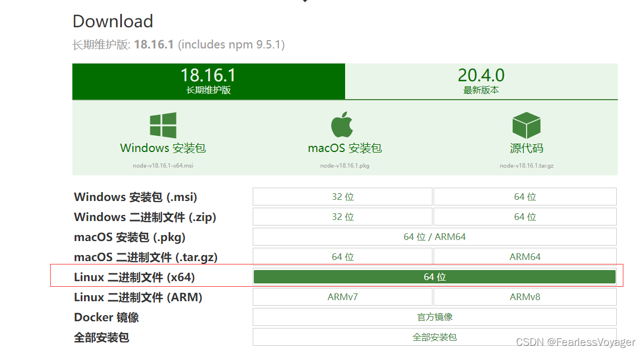Click node-v18.16.1.pkg file name

pos(345,165)
